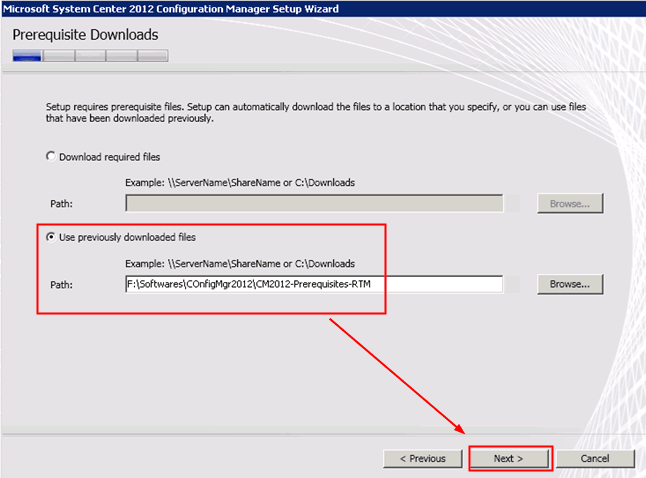
Task: Click the wizard step progress indicator
Action: pos(90,55)
